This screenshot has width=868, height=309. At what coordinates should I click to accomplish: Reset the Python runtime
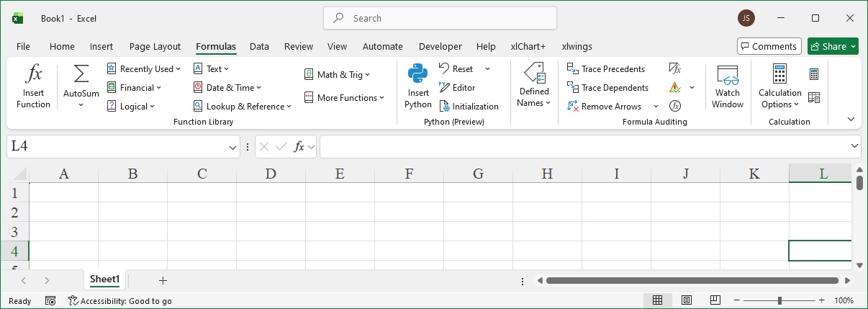456,69
